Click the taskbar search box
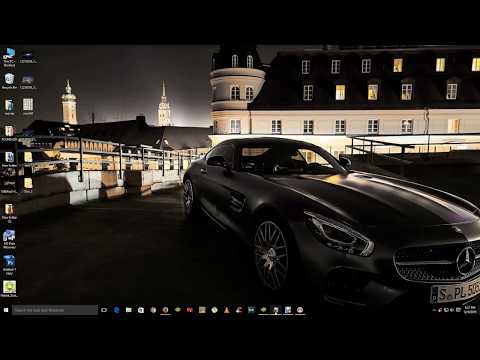 [x=55, y=310]
